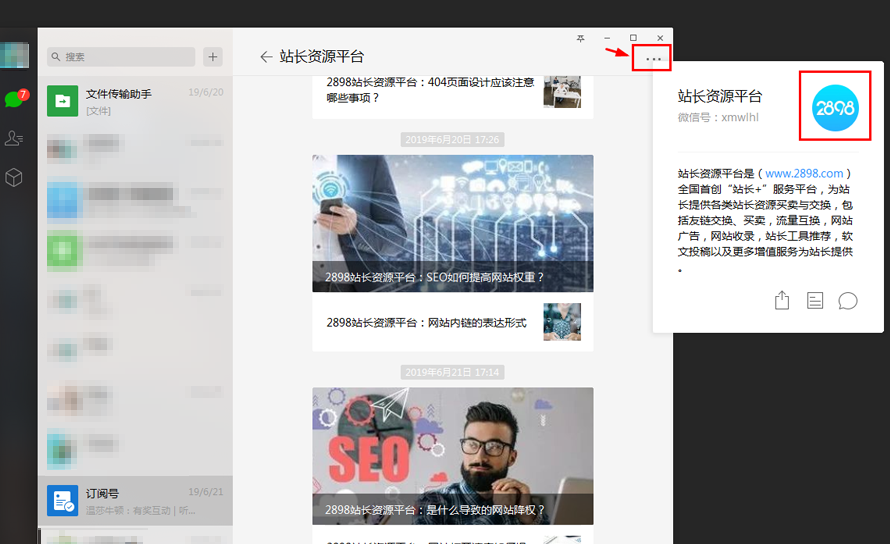Image resolution: width=890 pixels, height=544 pixels.
Task: Select the 文件传输助手 conversation
Action: 135,100
